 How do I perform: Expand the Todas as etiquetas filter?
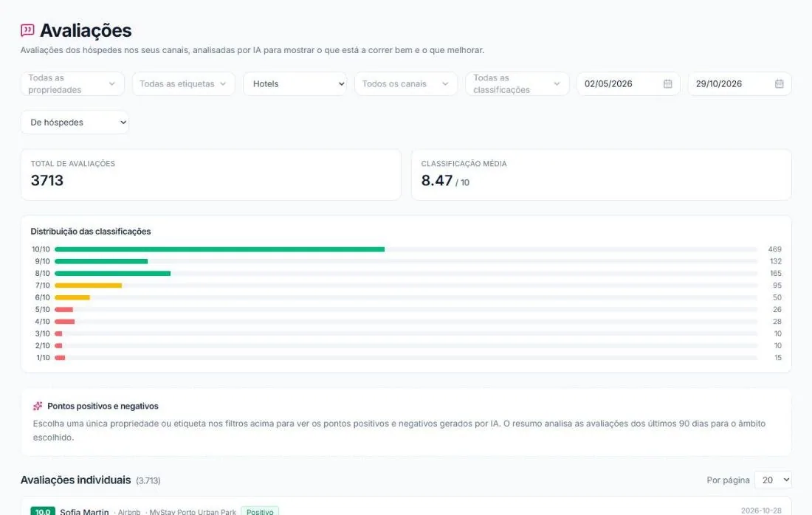[x=183, y=84]
